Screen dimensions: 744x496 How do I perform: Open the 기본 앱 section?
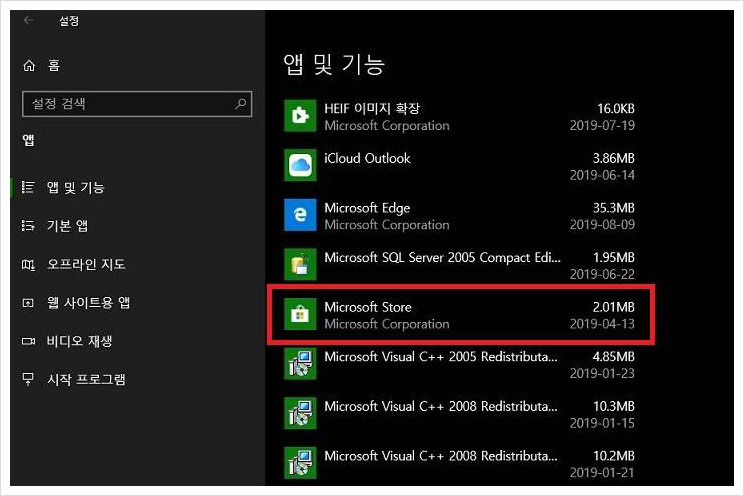67,226
